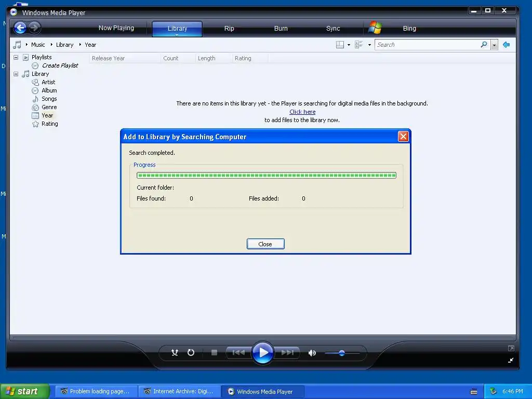Image resolution: width=532 pixels, height=399 pixels.
Task: Adjust the volume slider
Action: point(342,353)
